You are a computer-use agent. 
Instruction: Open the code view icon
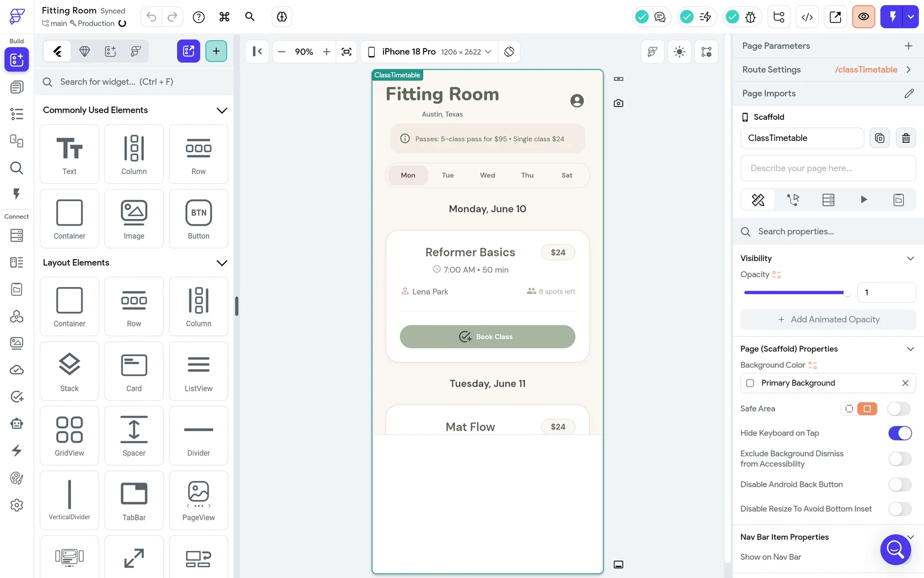(x=807, y=17)
